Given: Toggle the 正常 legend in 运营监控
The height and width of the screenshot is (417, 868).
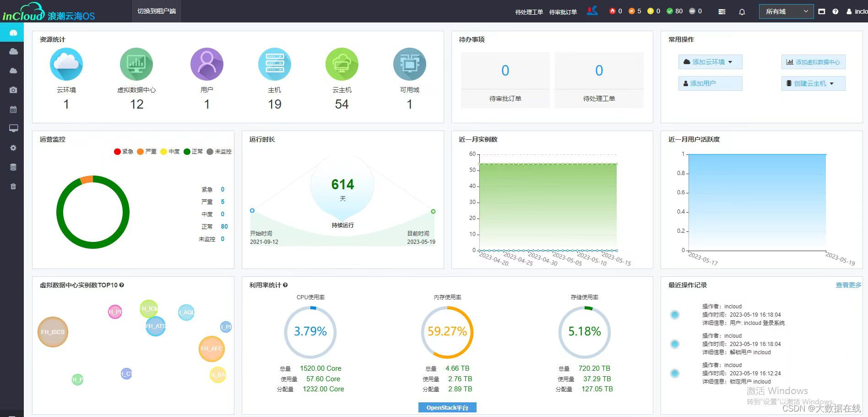Looking at the screenshot, I should pyautogui.click(x=193, y=152).
